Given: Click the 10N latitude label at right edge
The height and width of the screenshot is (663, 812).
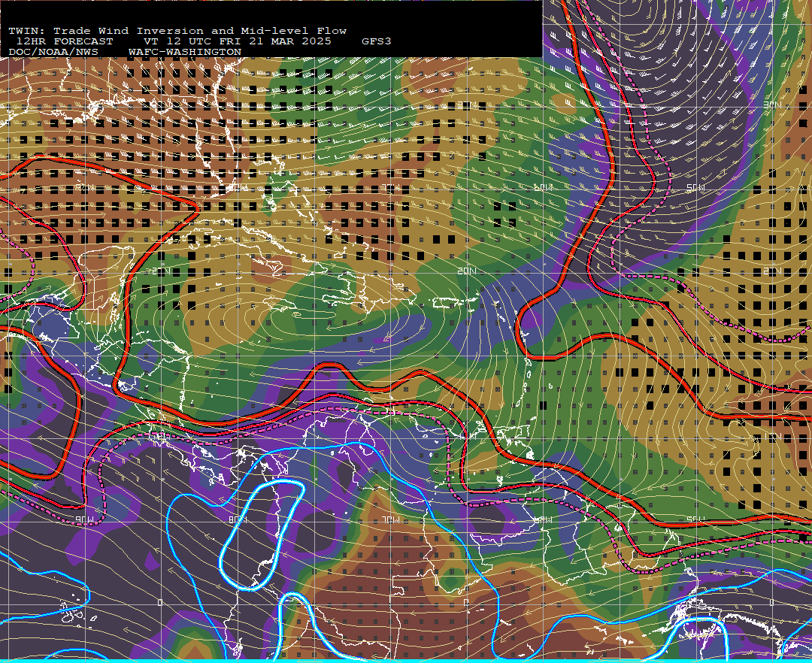Looking at the screenshot, I should (772, 436).
